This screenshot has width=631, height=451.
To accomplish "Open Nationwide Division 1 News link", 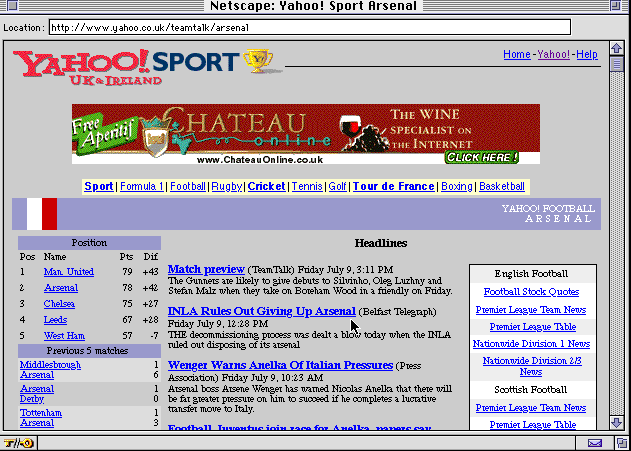I will 531,344.
